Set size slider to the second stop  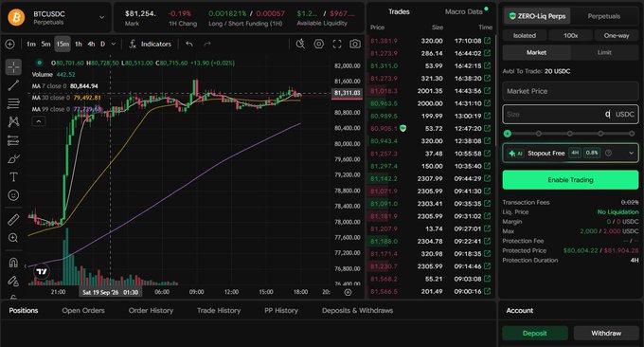539,134
